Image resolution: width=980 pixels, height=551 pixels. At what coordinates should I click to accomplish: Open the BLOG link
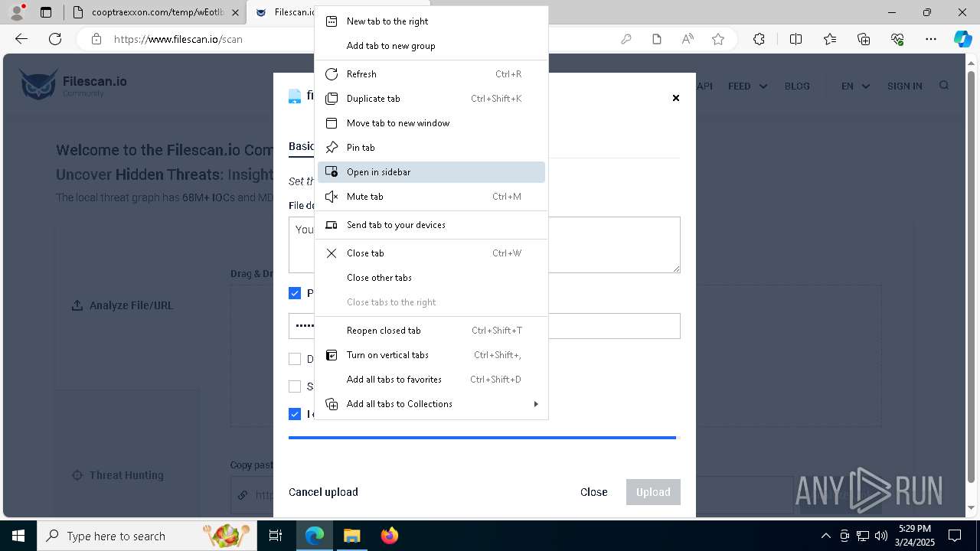pyautogui.click(x=797, y=86)
